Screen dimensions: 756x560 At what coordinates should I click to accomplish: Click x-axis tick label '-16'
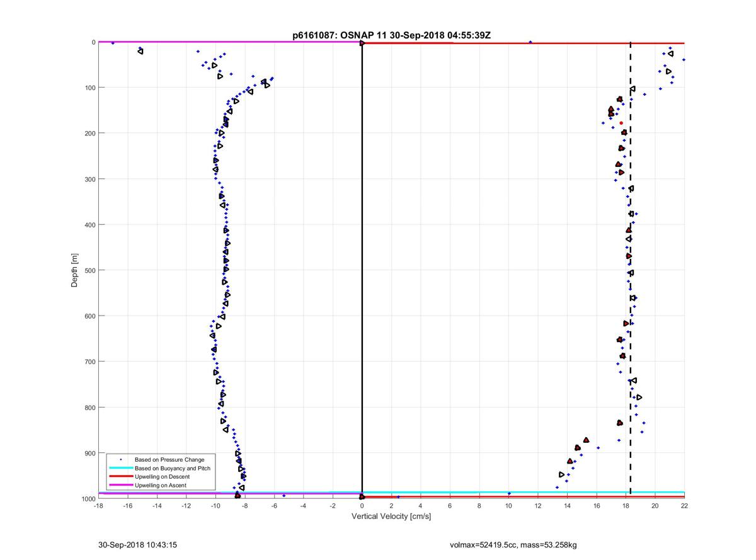tap(127, 505)
